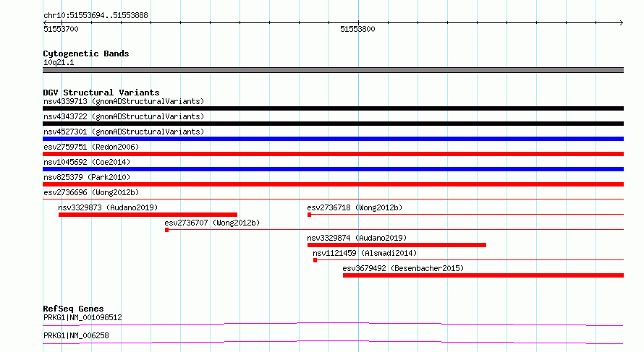
Task: Click the blue bar of nsv1045692
Action: click(333, 169)
